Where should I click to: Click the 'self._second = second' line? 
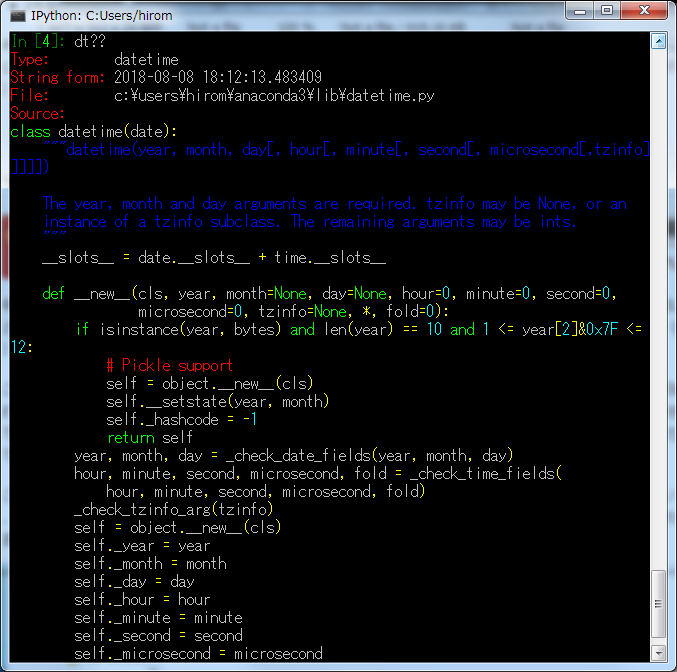tap(158, 636)
